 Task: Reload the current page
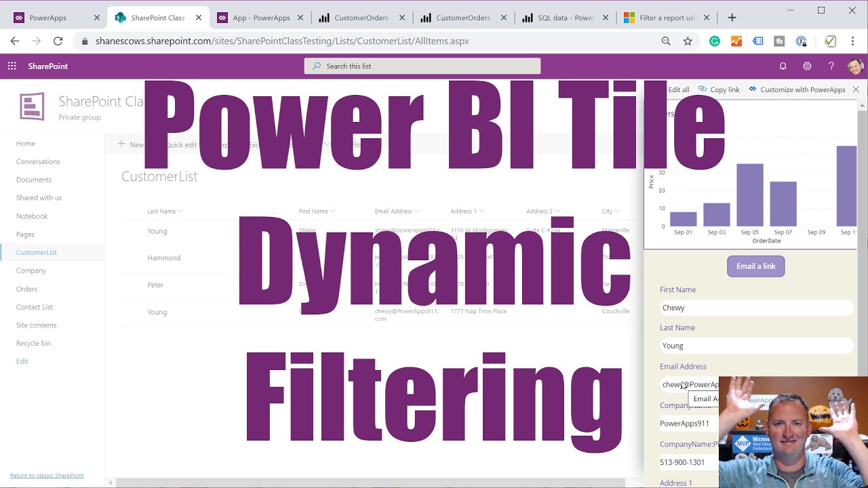click(58, 41)
